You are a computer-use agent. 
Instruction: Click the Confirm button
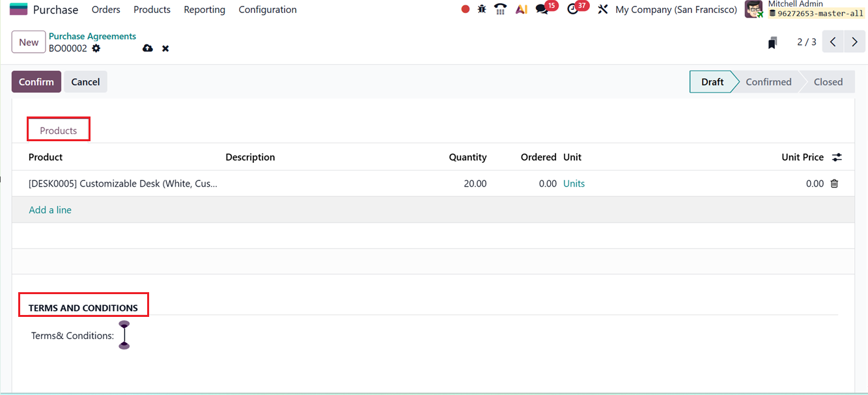pyautogui.click(x=36, y=82)
